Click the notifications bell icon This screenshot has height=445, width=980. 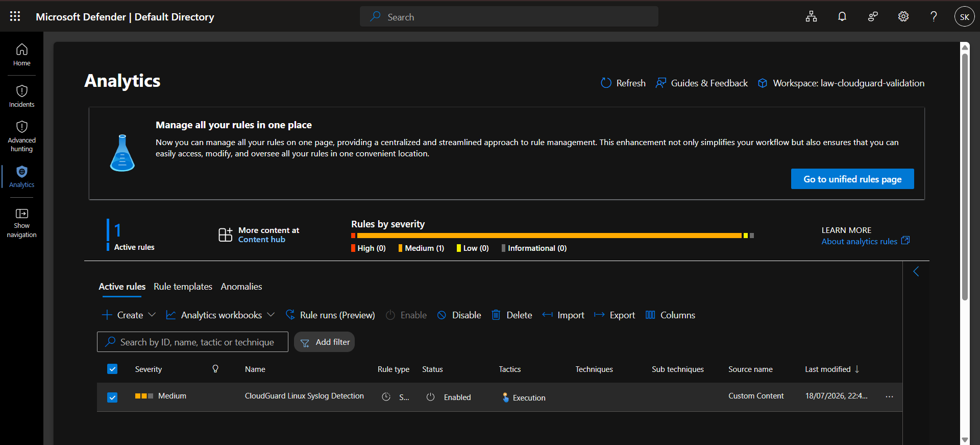tap(842, 16)
